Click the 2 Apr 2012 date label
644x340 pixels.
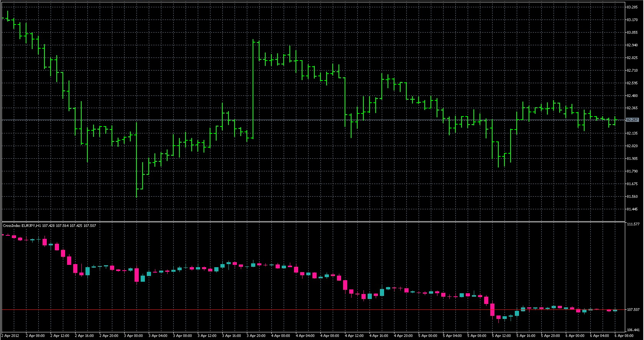[10, 336]
